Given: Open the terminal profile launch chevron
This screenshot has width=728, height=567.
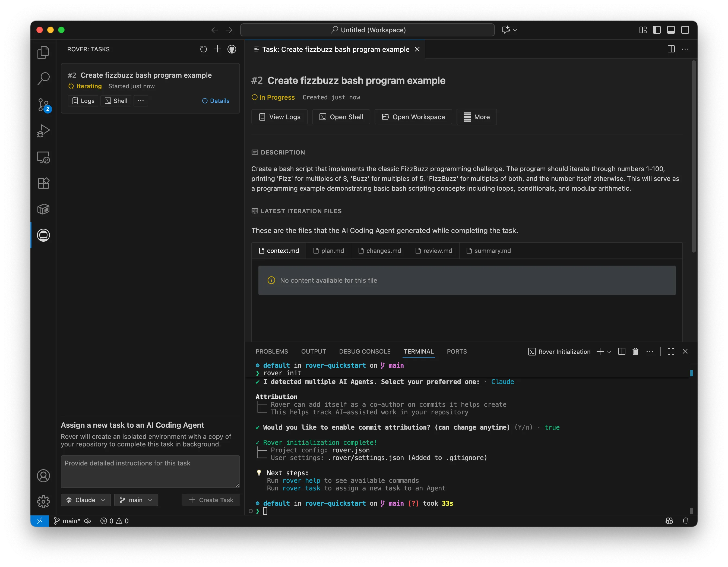Looking at the screenshot, I should [610, 351].
